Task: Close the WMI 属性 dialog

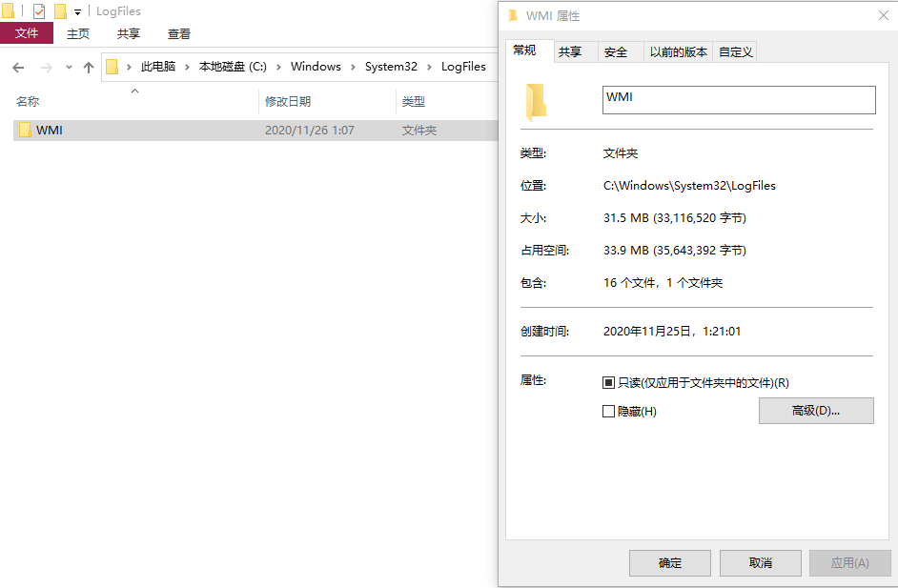Action: pyautogui.click(x=883, y=15)
